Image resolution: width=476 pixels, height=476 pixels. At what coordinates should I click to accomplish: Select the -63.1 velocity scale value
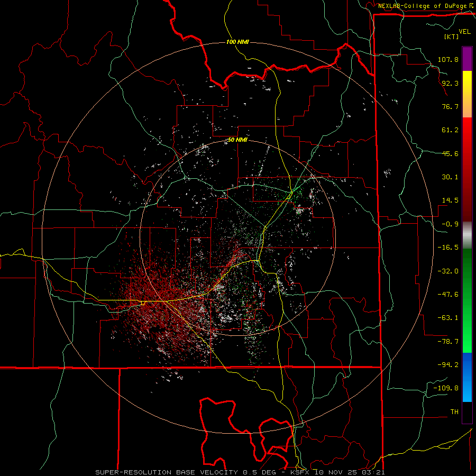(448, 318)
